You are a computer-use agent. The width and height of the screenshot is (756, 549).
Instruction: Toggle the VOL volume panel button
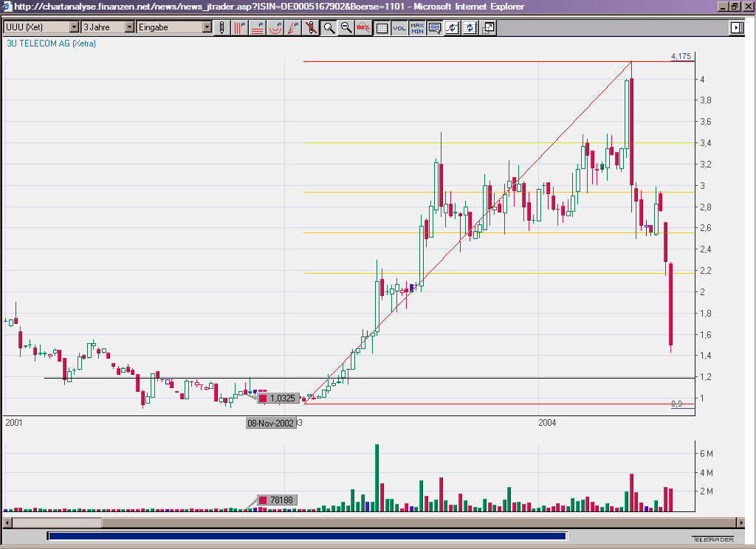(x=399, y=27)
